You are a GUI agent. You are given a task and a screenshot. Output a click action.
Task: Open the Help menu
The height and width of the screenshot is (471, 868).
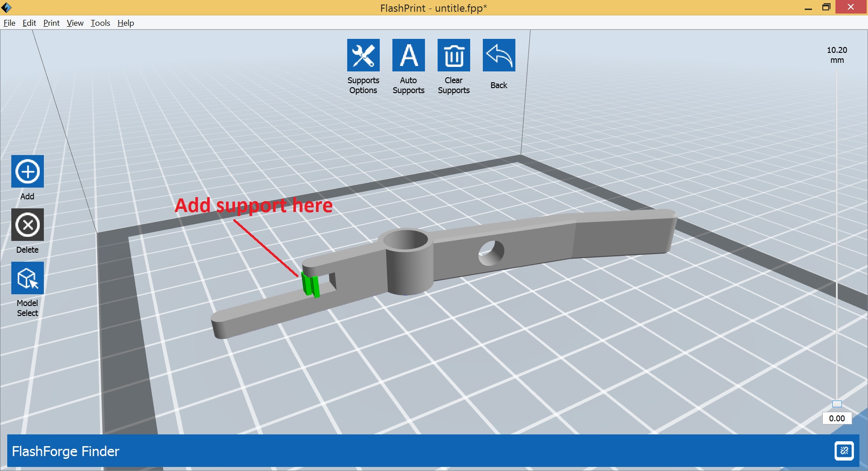pyautogui.click(x=126, y=23)
